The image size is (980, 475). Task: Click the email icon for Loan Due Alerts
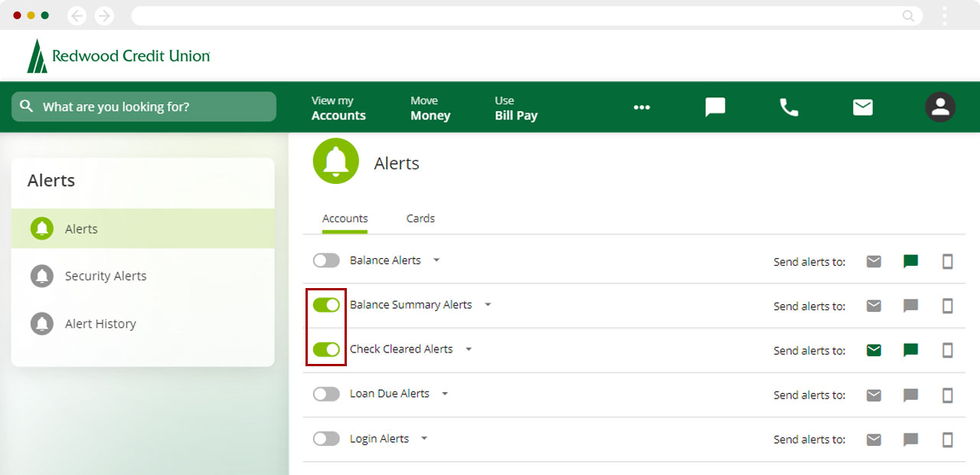click(x=874, y=395)
